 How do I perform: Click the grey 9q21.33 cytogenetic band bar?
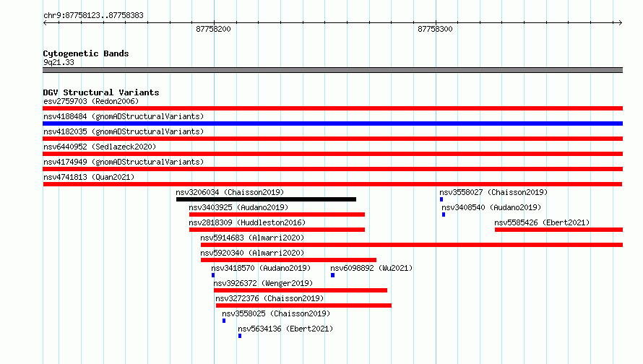pos(332,70)
